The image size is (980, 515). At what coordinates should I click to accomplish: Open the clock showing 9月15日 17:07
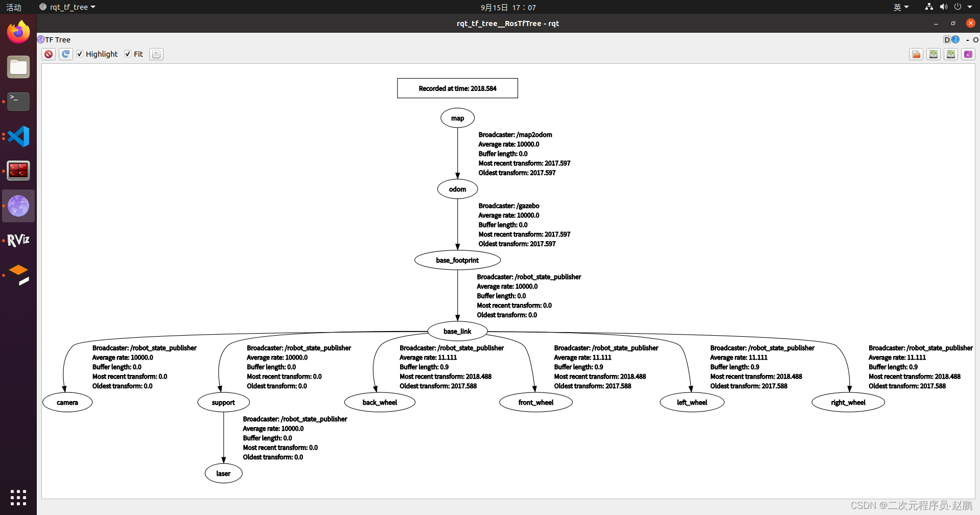(508, 7)
